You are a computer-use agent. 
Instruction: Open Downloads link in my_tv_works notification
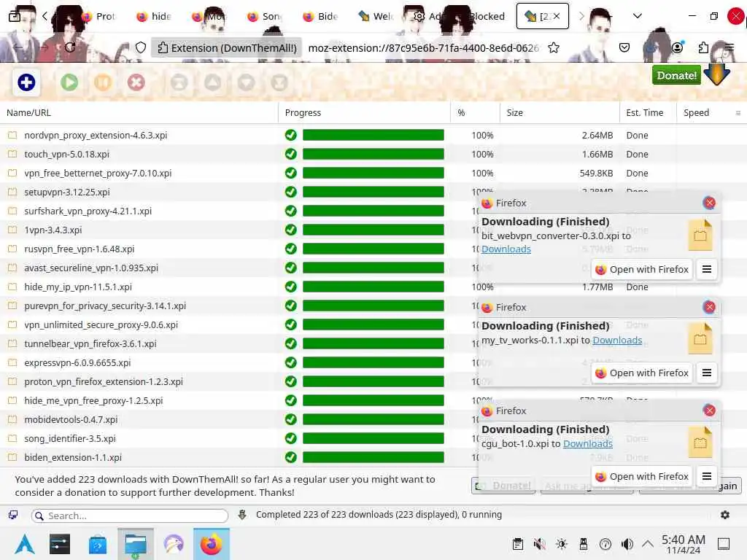(x=617, y=341)
